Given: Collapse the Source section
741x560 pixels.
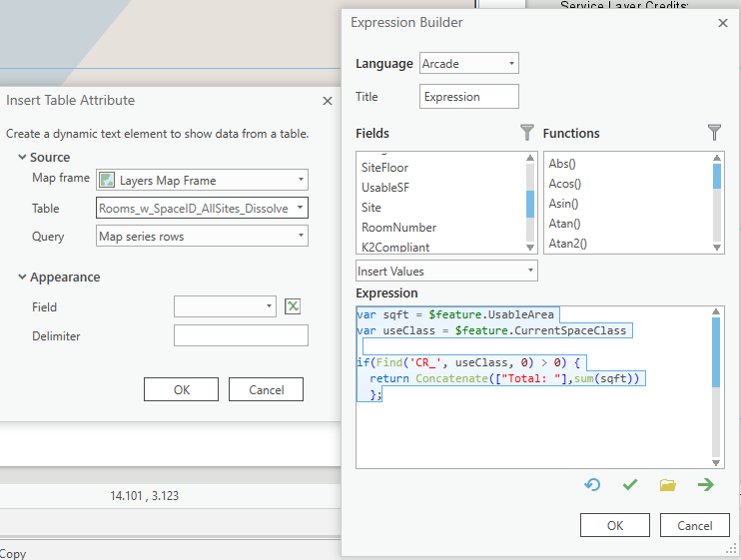Looking at the screenshot, I should tap(22, 157).
